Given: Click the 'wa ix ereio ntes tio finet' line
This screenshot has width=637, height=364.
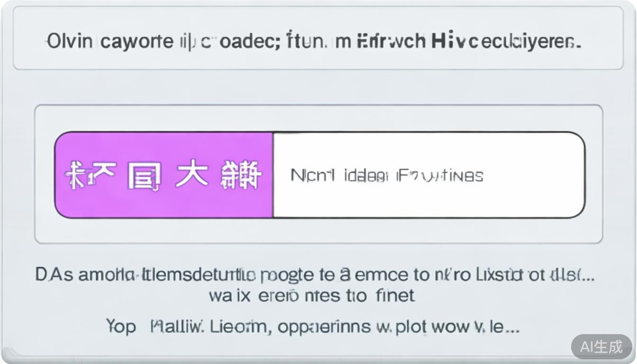Looking at the screenshot, I should [x=312, y=296].
